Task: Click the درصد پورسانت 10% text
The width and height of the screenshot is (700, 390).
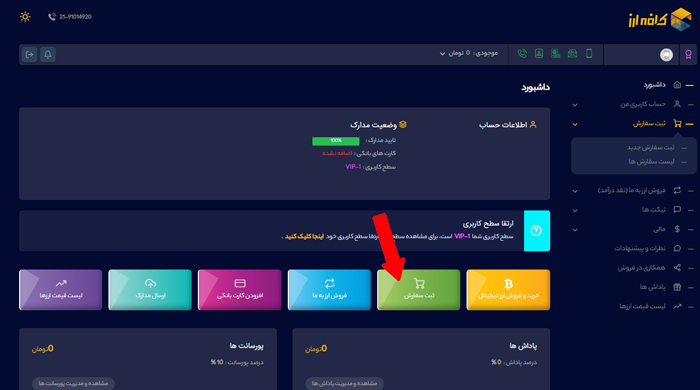Action: point(237,362)
